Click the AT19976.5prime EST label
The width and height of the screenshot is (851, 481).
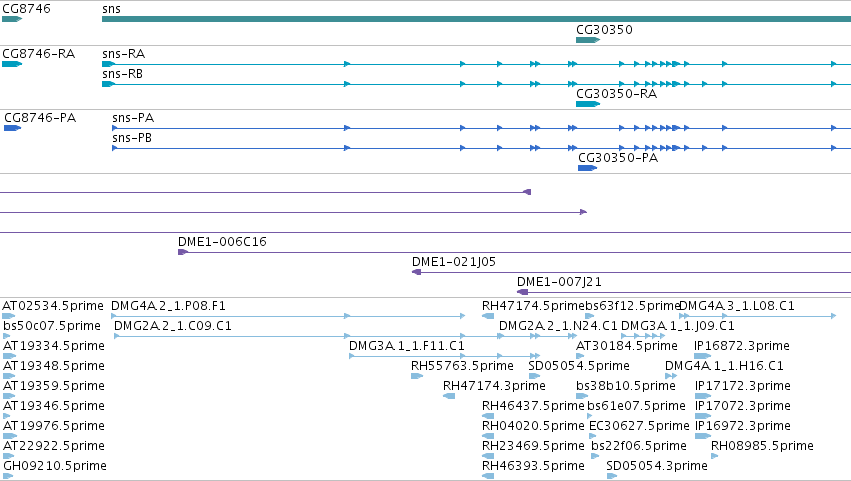coord(54,426)
